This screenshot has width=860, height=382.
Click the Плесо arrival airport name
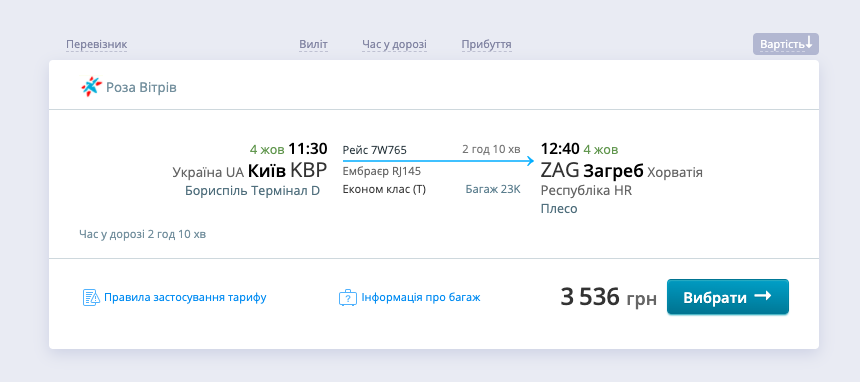coord(559,209)
